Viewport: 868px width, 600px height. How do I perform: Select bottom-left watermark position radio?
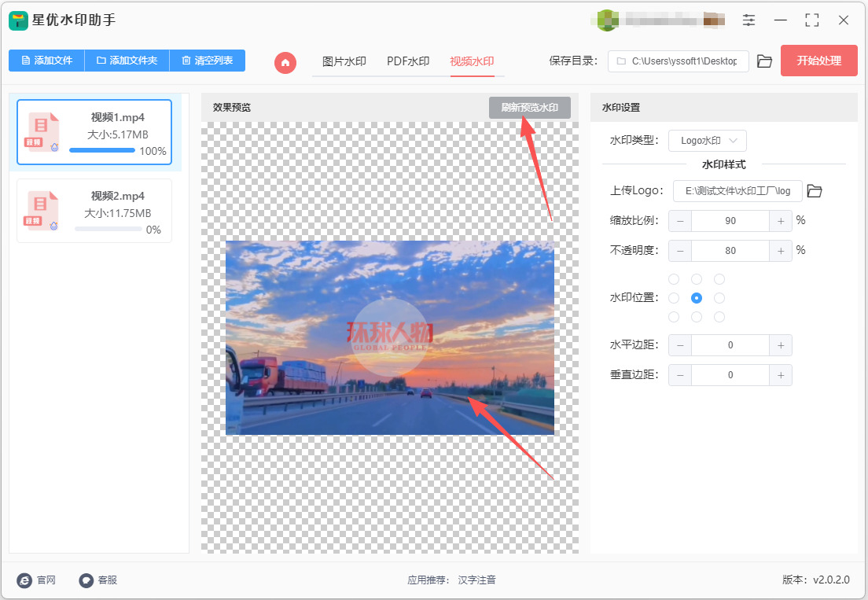674,317
